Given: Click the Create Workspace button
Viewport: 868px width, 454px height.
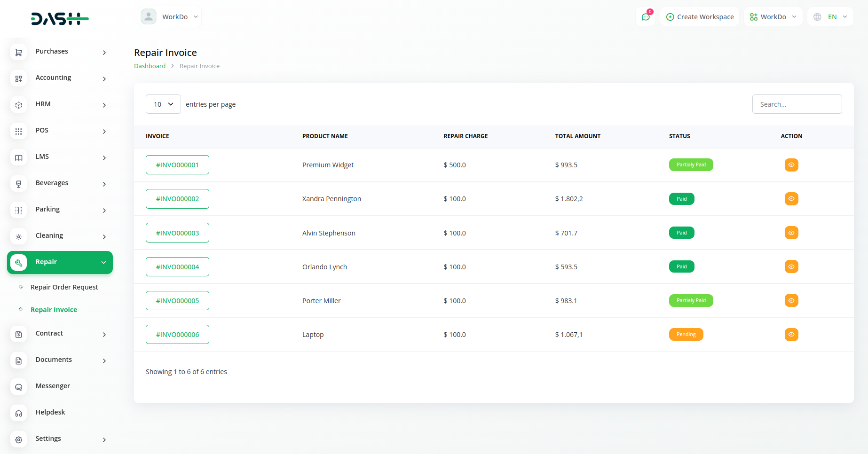Looking at the screenshot, I should coord(700,17).
